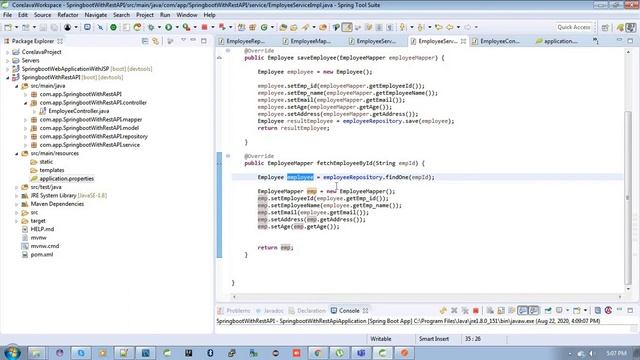Click the Windows Start button
This screenshot has width=640, height=360.
click(x=11, y=353)
